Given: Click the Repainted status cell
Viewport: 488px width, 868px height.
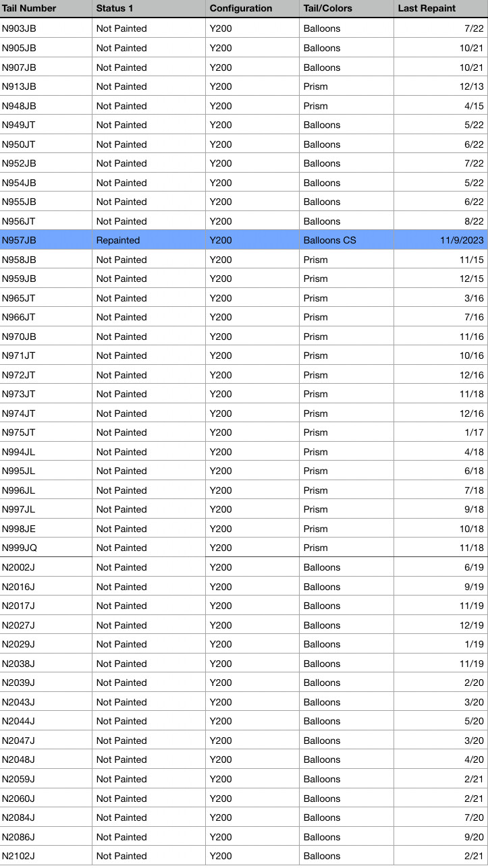Looking at the screenshot, I should pyautogui.click(x=118, y=240).
